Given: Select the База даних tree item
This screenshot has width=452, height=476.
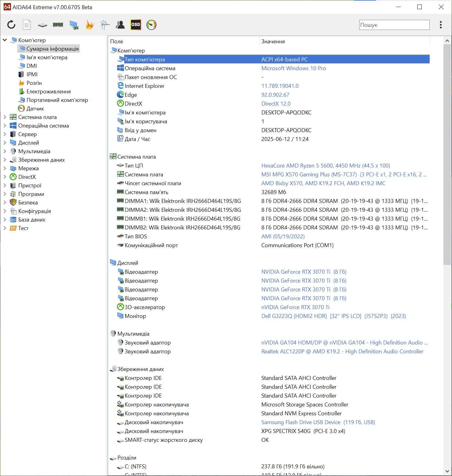Looking at the screenshot, I should pyautogui.click(x=32, y=219).
